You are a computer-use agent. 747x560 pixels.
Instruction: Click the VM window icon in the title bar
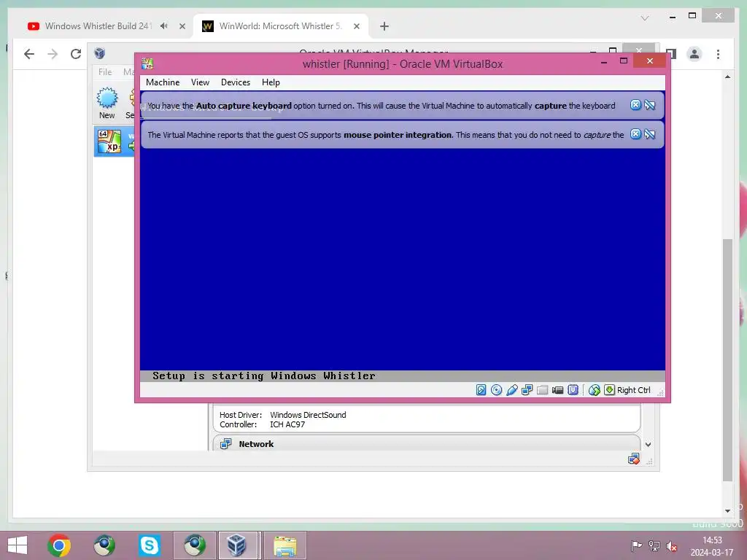(x=147, y=64)
